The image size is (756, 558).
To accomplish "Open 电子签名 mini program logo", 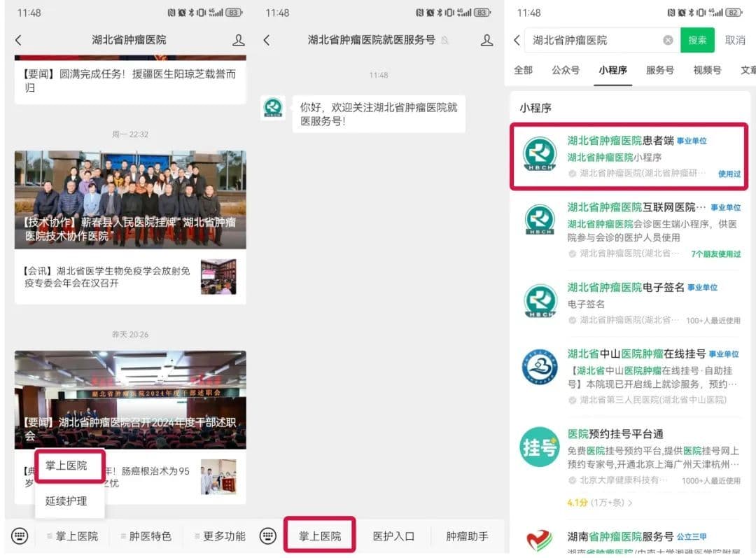I will coord(540,301).
